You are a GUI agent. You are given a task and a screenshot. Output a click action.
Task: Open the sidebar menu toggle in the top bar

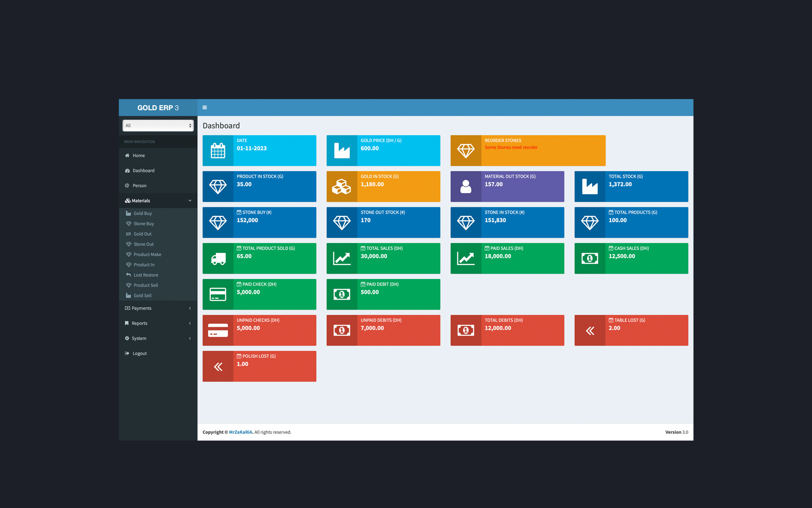(205, 108)
